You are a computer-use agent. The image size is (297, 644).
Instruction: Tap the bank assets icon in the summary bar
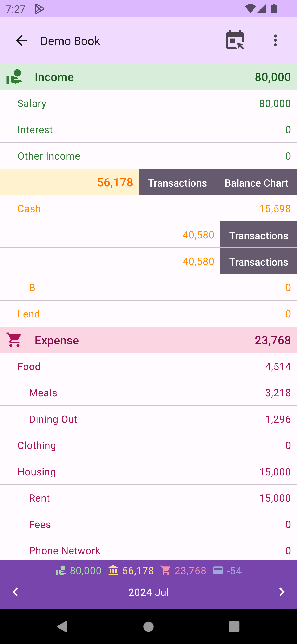click(113, 571)
